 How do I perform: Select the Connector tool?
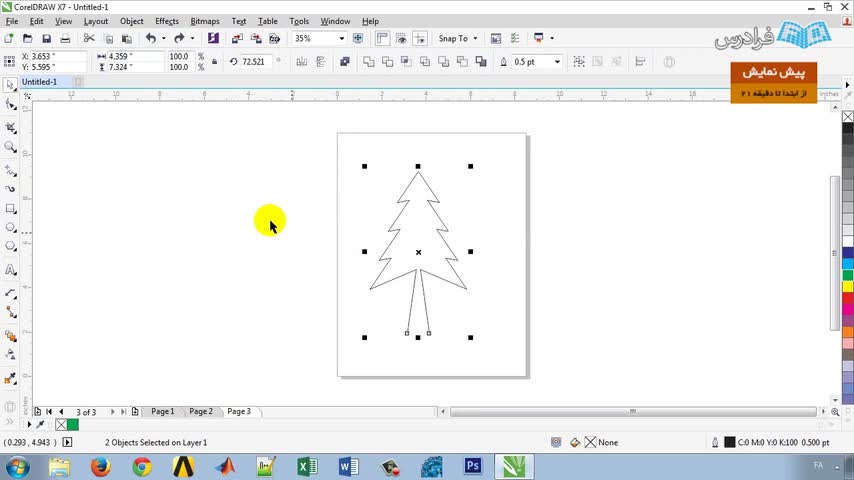coord(10,312)
